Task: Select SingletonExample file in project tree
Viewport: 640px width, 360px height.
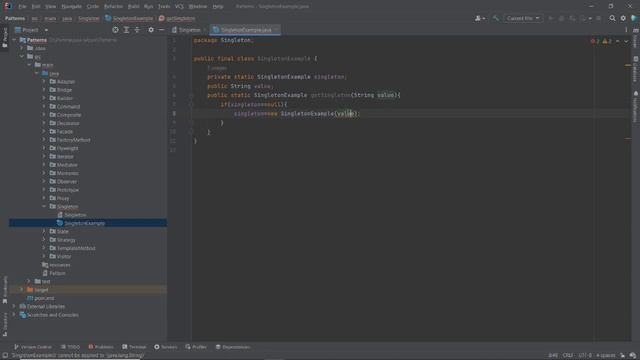Action: pyautogui.click(x=84, y=223)
